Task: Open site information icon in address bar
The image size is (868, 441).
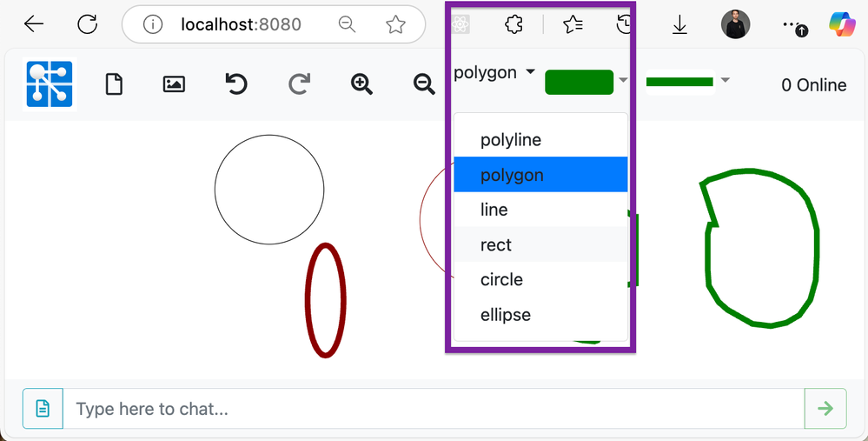Action: tap(152, 24)
